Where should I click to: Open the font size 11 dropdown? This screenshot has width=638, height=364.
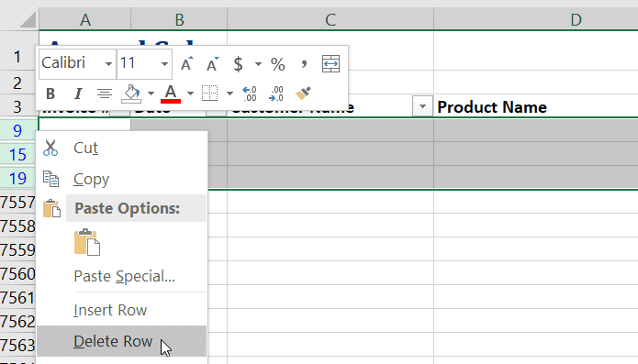click(x=164, y=64)
